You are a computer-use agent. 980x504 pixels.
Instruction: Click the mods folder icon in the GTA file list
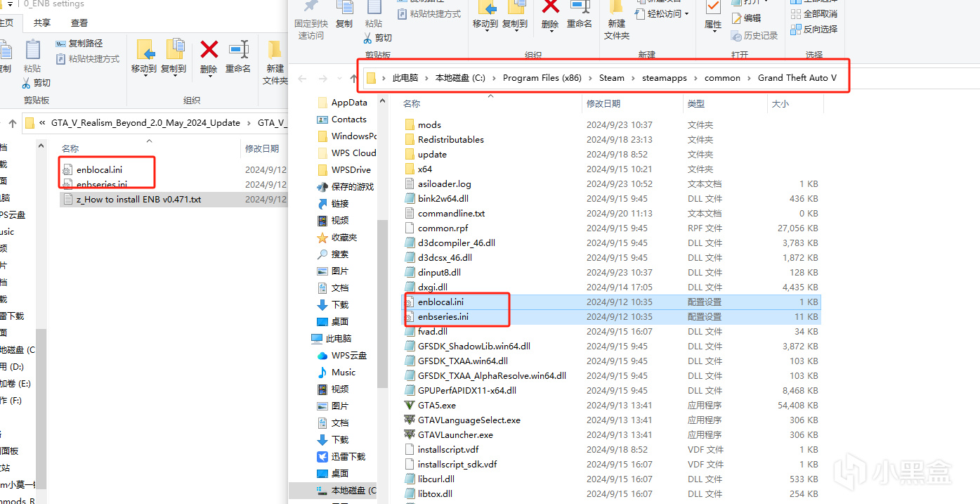click(410, 124)
